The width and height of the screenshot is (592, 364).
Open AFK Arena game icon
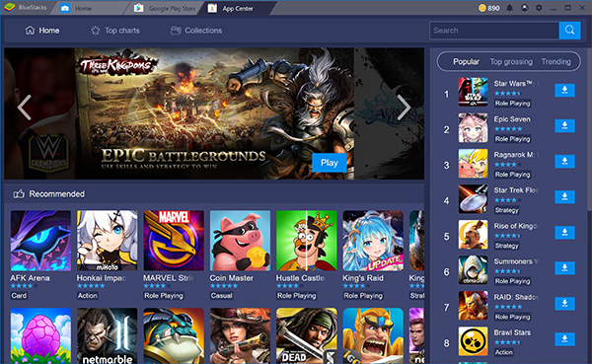point(40,241)
